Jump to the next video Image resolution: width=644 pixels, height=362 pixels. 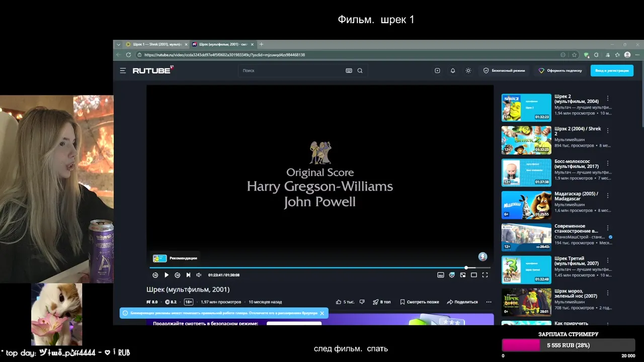[x=188, y=275]
